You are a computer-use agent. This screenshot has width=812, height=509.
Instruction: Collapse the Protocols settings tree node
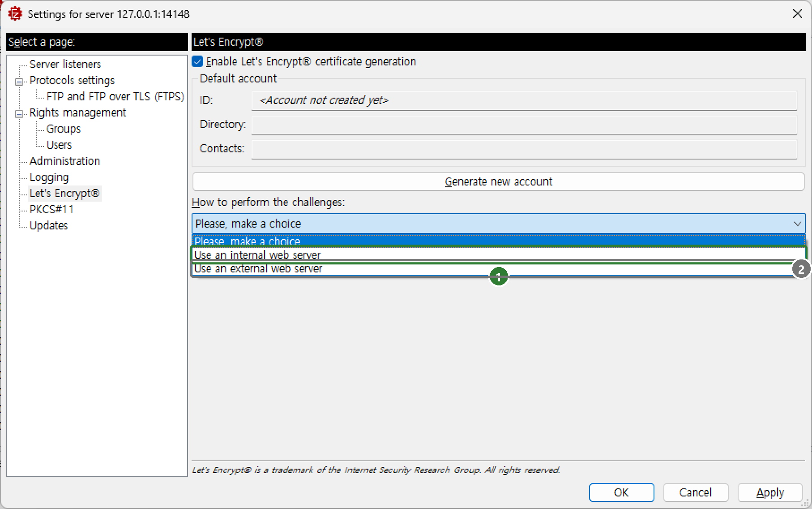tap(19, 82)
